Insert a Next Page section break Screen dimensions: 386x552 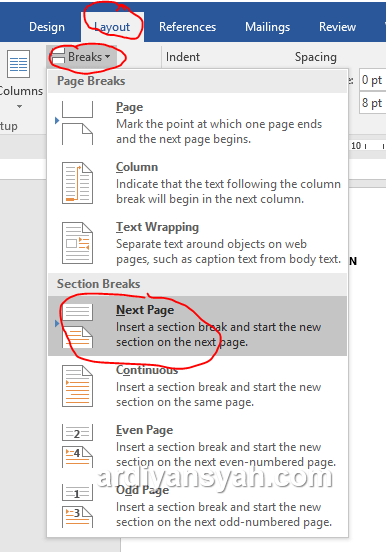[197, 326]
